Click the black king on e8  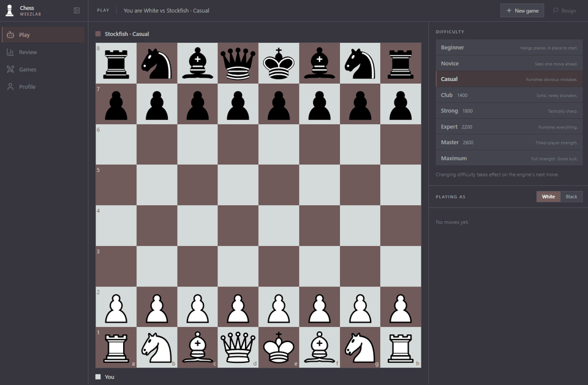pos(279,63)
